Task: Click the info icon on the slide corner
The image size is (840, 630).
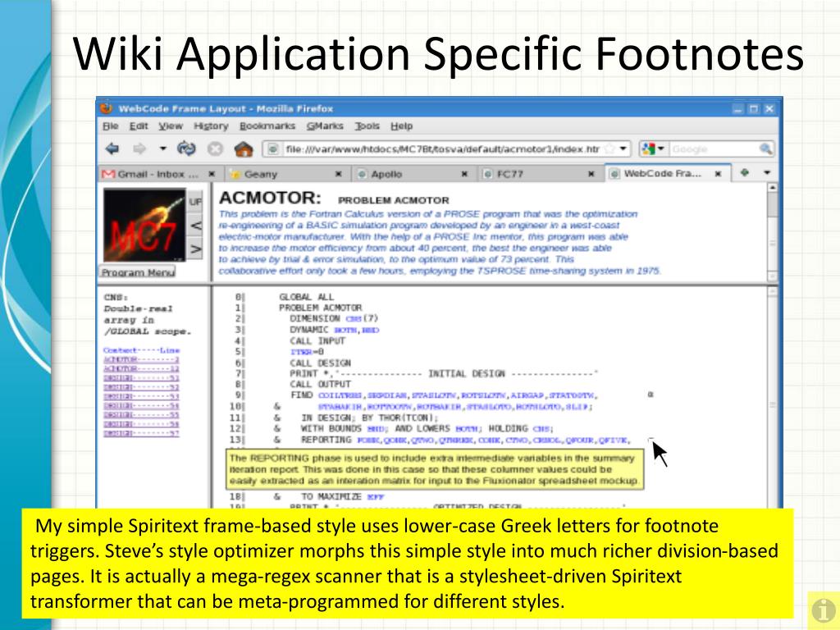Action: (824, 610)
